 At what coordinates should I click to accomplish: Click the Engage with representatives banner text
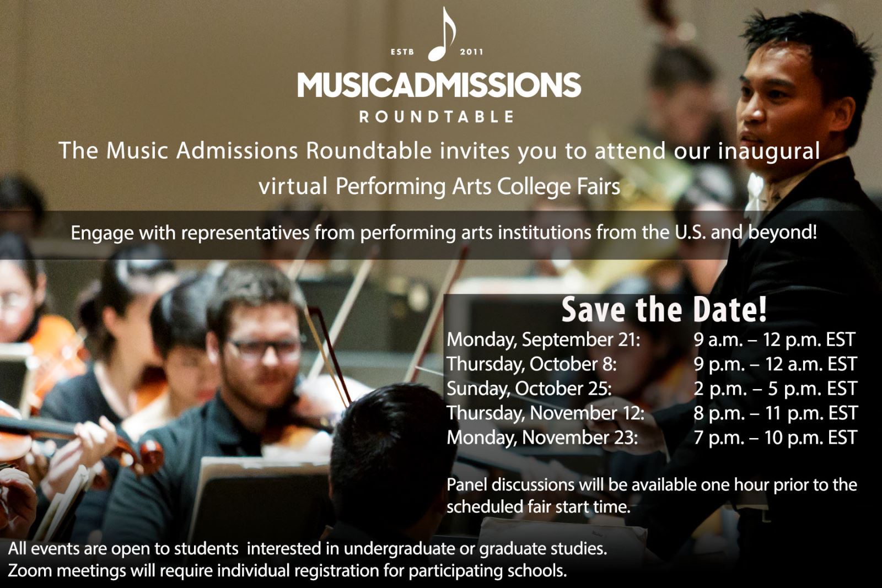[444, 233]
